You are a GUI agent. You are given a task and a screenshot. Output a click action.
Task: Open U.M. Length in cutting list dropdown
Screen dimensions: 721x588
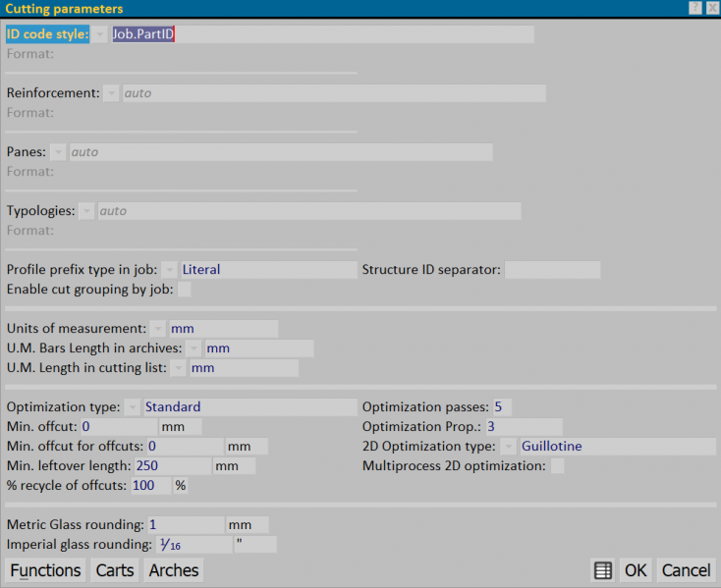point(178,368)
